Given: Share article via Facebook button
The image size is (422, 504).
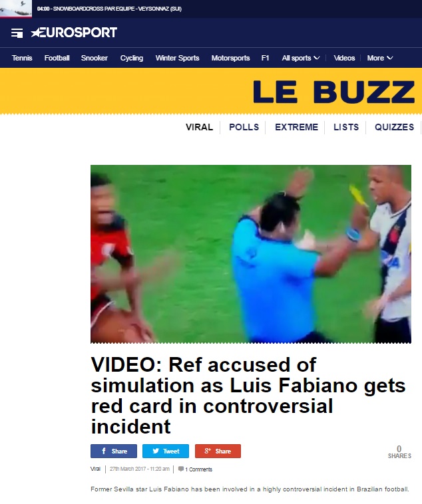Looking at the screenshot, I should (114, 451).
